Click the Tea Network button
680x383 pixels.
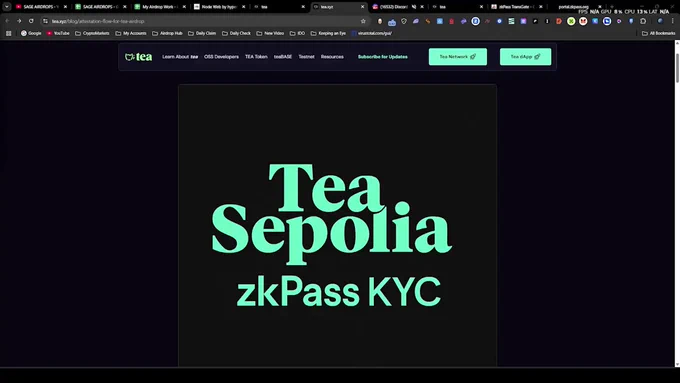point(458,57)
